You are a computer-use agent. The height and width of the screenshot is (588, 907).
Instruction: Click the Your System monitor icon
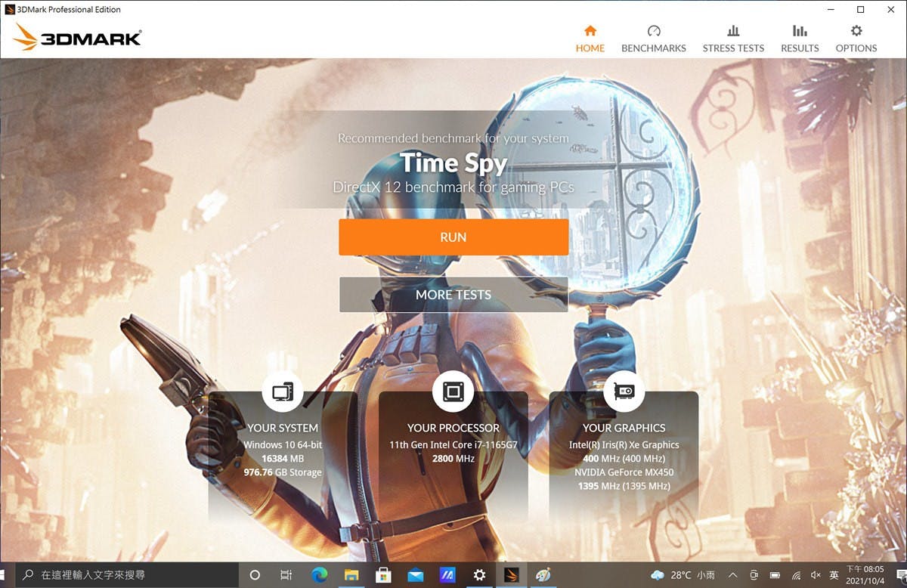coord(283,391)
